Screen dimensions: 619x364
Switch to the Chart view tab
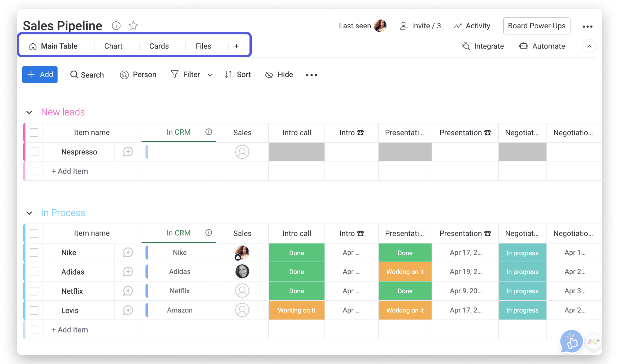coord(113,46)
